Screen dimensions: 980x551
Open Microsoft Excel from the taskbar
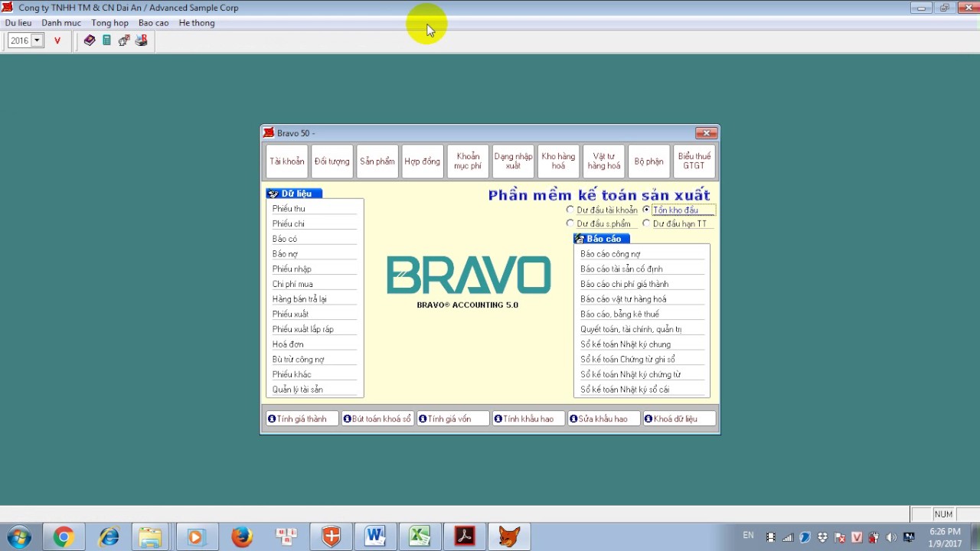(420, 537)
